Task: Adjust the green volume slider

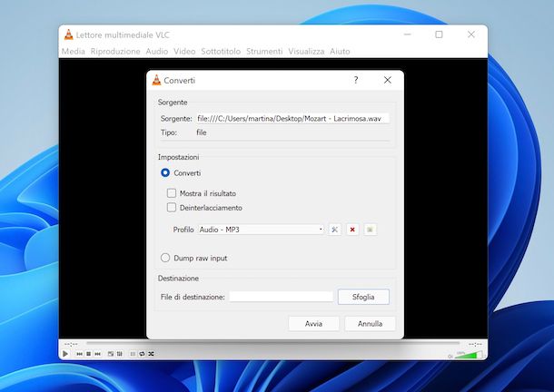Action: pyautogui.click(x=469, y=355)
